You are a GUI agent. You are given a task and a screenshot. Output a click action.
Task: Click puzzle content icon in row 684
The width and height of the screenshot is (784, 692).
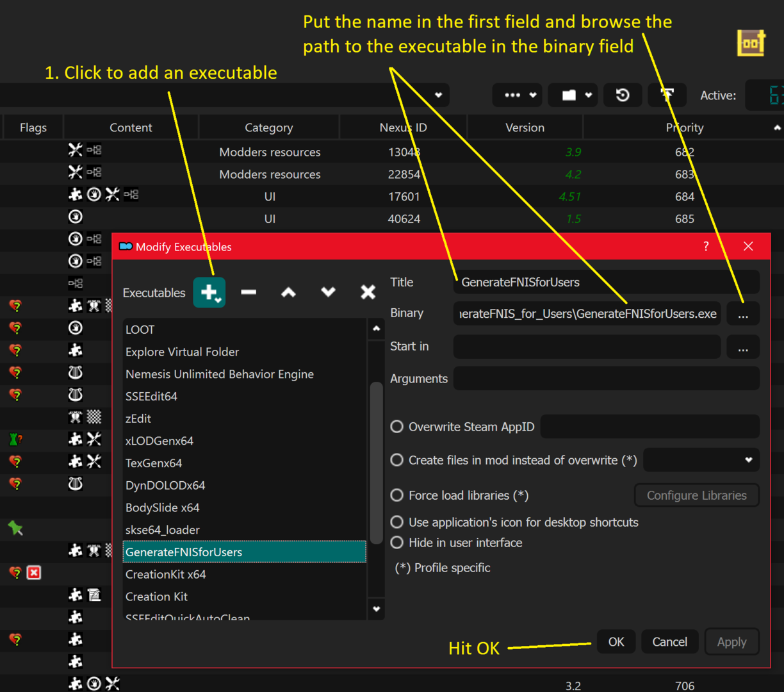75,194
